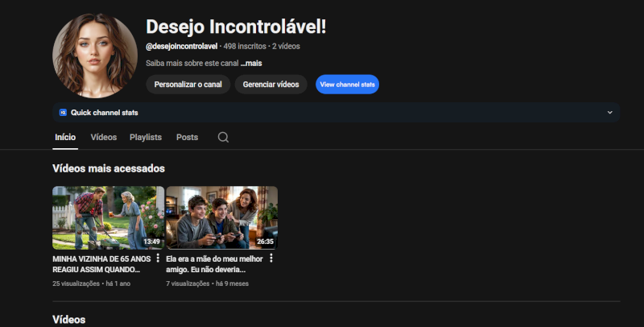Viewport: 644px width, 327px height.
Task: Click the 13:49 duration badge
Action: coord(151,242)
